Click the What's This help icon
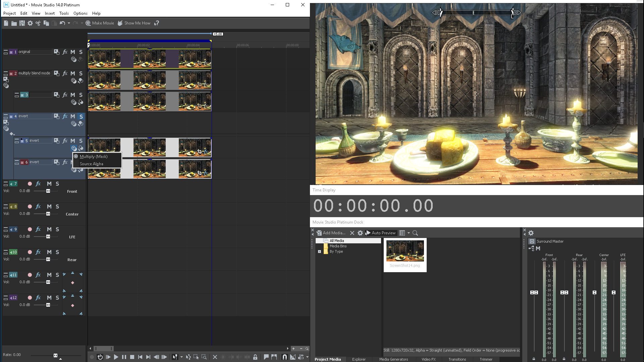Viewport: 644px width, 362px height. tap(156, 23)
